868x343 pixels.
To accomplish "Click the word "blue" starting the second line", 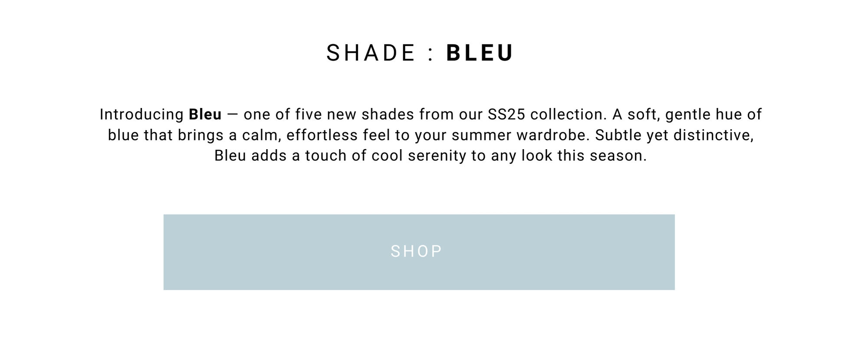I will click(123, 135).
